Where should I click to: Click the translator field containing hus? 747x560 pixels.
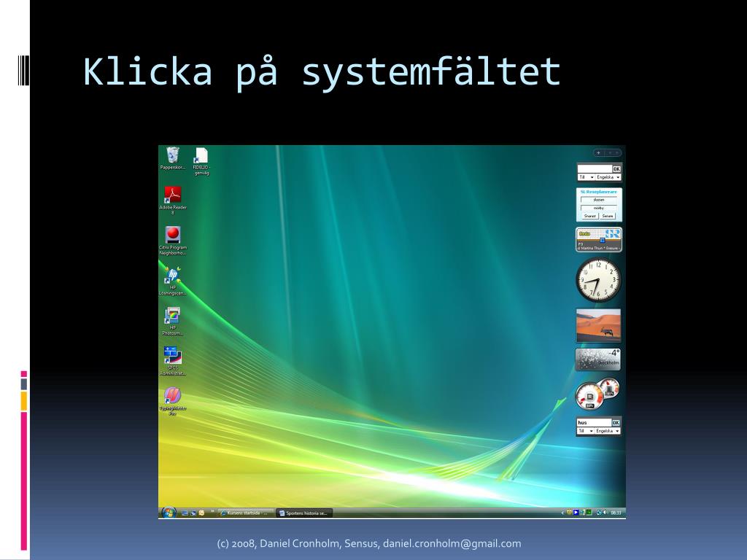[594, 422]
